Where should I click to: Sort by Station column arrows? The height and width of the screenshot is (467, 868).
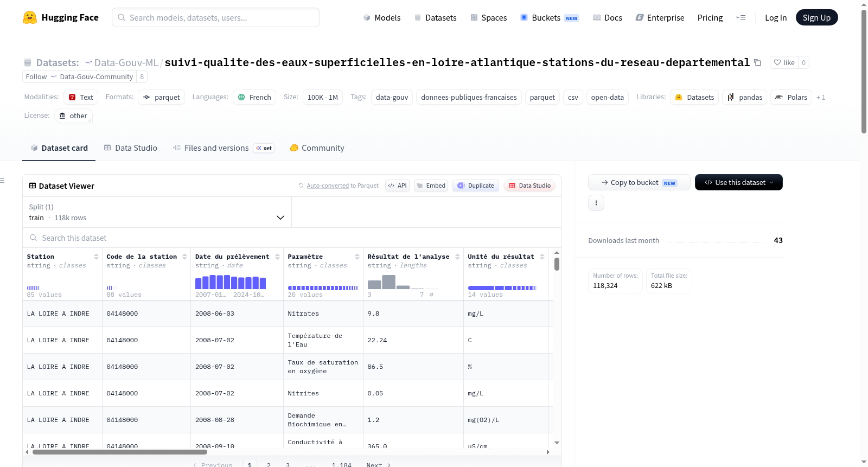(x=96, y=257)
